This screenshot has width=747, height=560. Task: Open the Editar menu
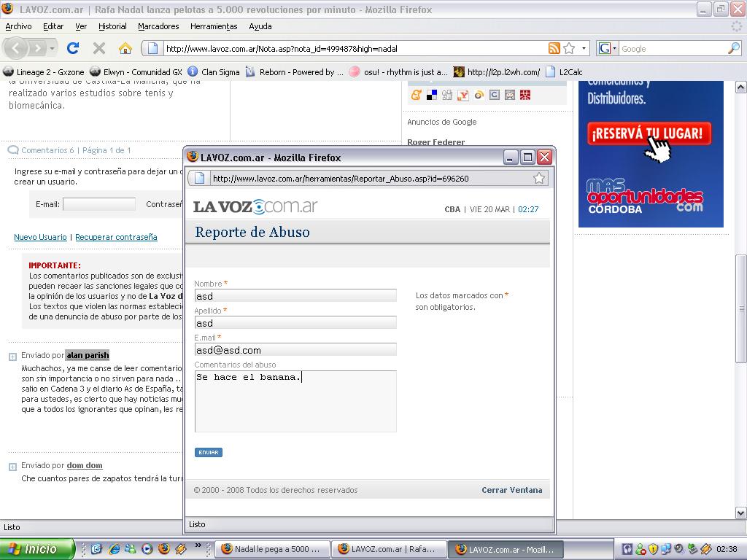(53, 26)
